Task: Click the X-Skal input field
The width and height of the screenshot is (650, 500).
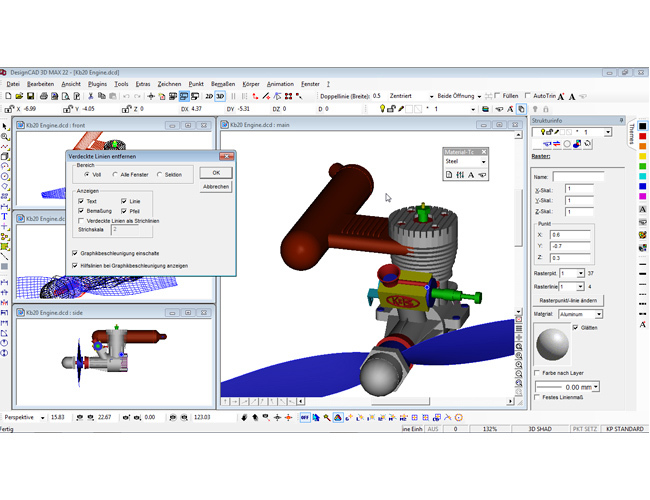Action: pyautogui.click(x=580, y=189)
